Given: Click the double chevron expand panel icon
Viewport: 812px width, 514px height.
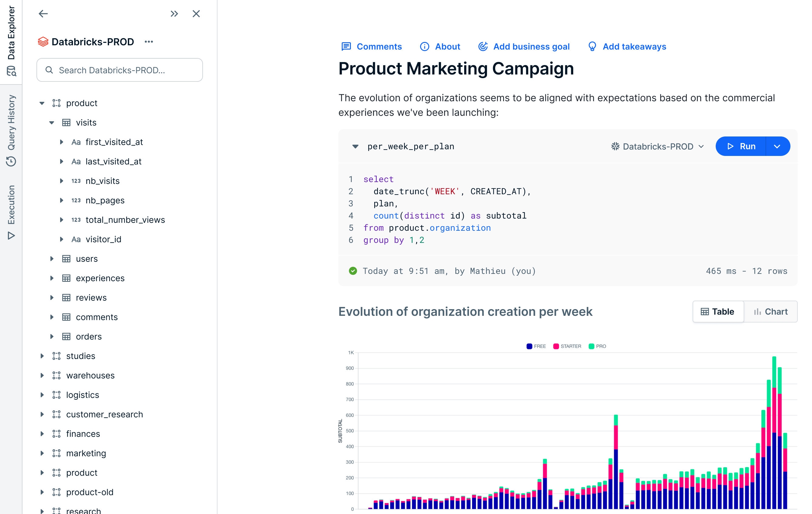Looking at the screenshot, I should [x=174, y=13].
